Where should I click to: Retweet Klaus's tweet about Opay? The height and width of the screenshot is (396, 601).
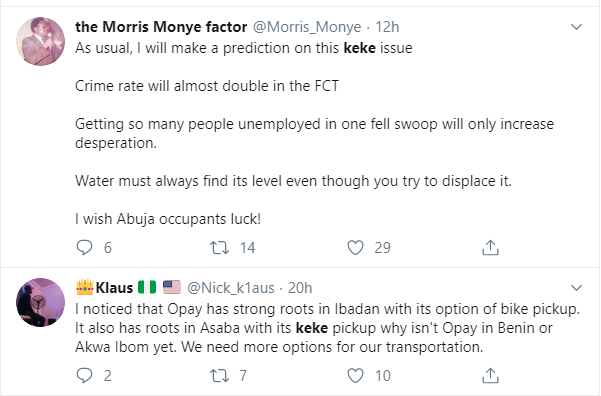pos(219,376)
